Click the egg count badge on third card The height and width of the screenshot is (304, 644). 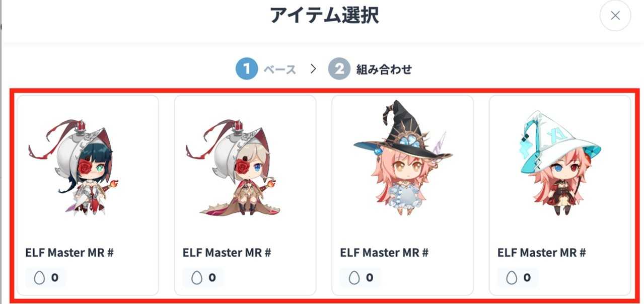[361, 277]
